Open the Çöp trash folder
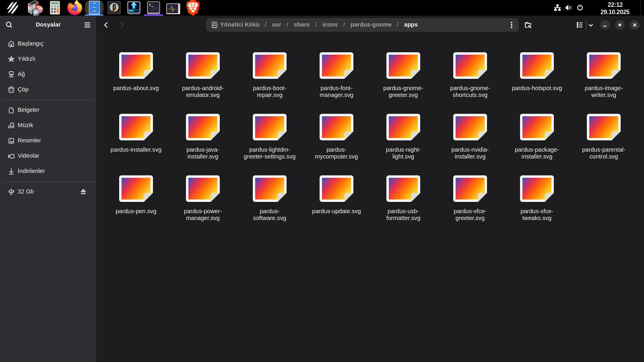The width and height of the screenshot is (644, 362). [x=23, y=89]
